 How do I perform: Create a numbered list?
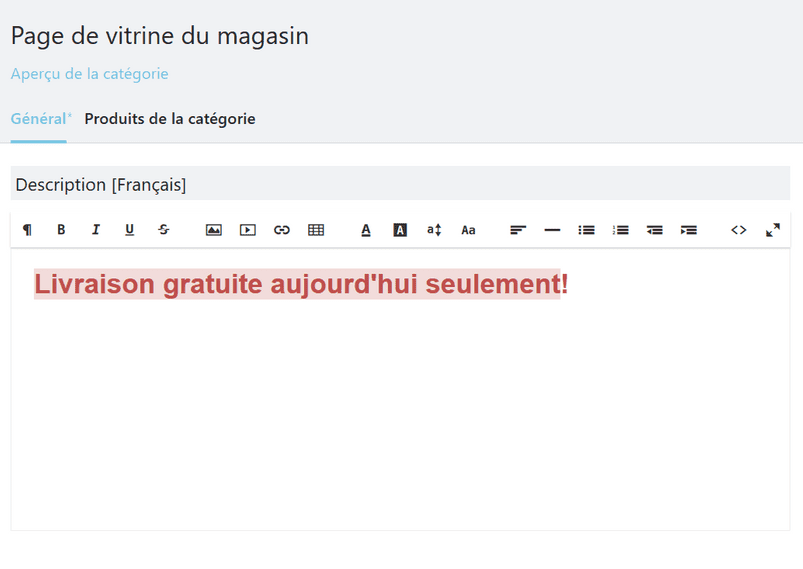click(x=621, y=230)
